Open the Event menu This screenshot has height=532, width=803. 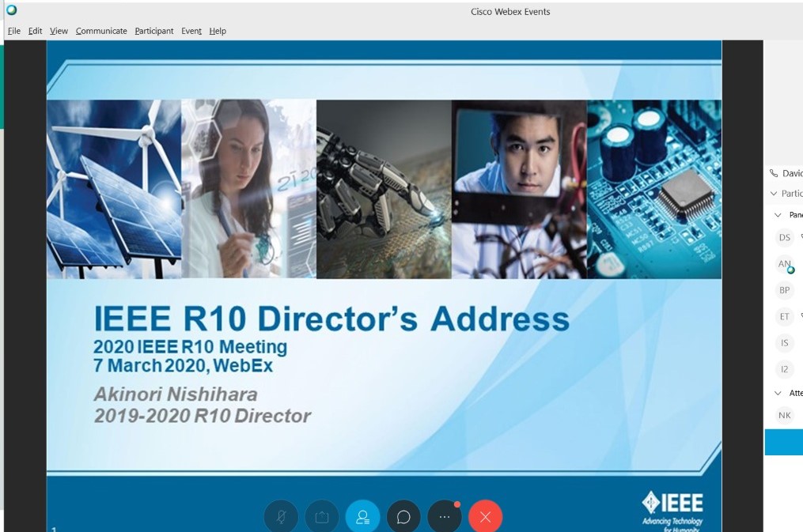click(x=191, y=31)
